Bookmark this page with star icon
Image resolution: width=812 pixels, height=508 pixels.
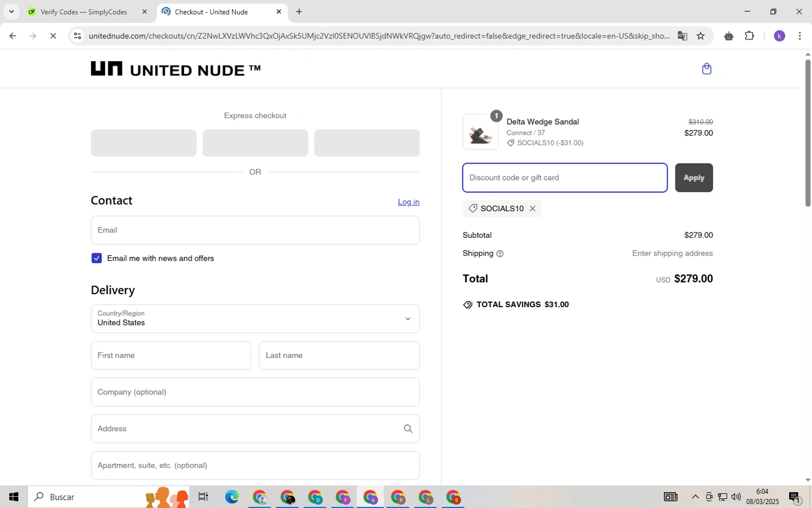[700, 36]
